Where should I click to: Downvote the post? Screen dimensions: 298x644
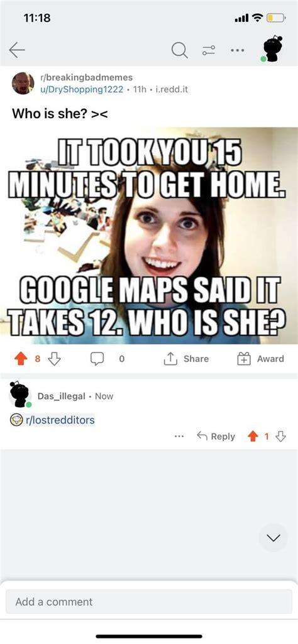pyautogui.click(x=54, y=359)
